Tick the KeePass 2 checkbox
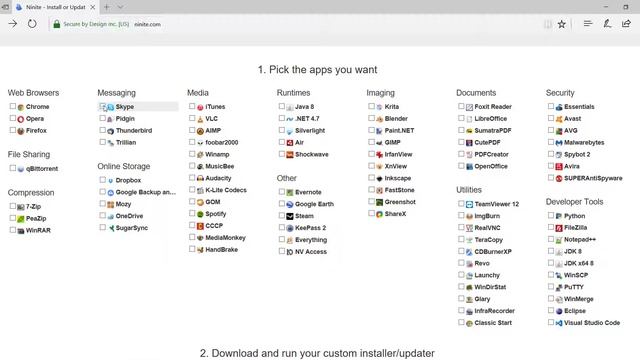Image resolution: width=640 pixels, height=360 pixels. pyautogui.click(x=282, y=227)
